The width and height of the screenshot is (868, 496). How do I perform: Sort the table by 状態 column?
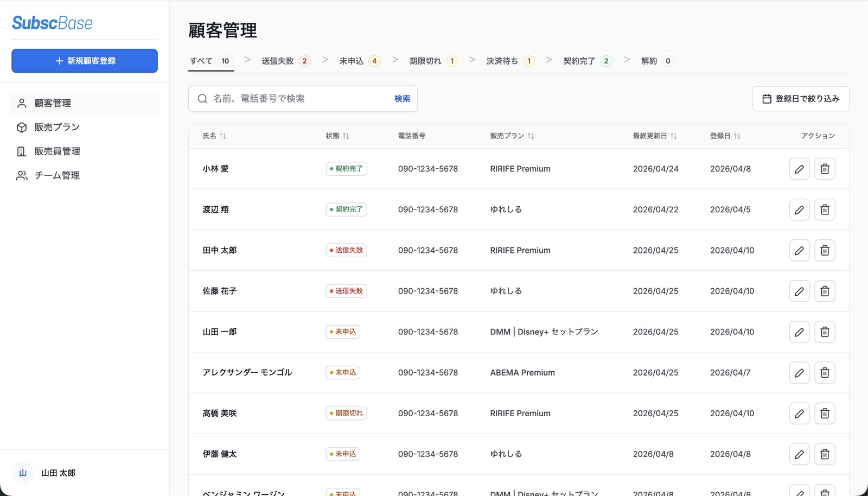point(337,136)
